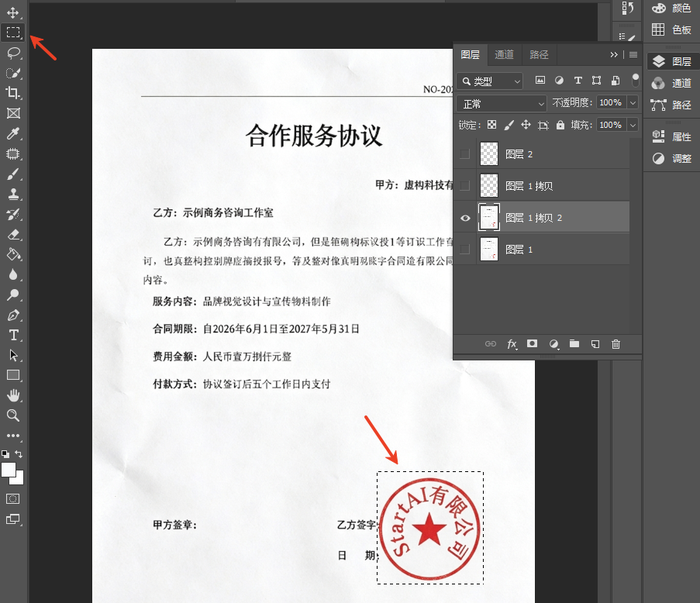Screen dimensions: 700x603
Task: Filter for pixel layers
Action: (540, 81)
